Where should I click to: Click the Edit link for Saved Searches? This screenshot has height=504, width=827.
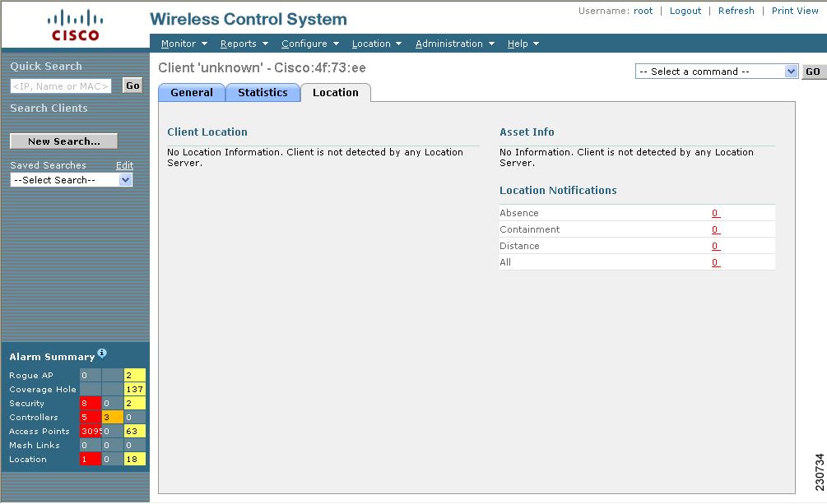(124, 165)
